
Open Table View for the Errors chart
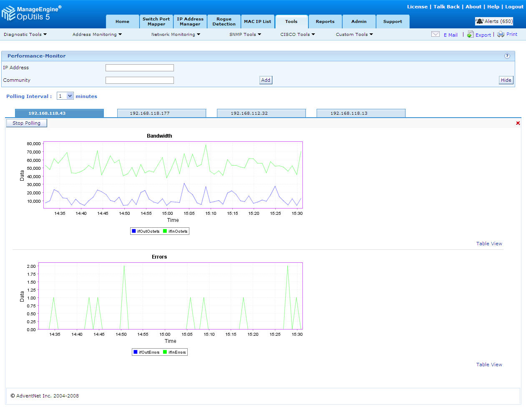(489, 364)
